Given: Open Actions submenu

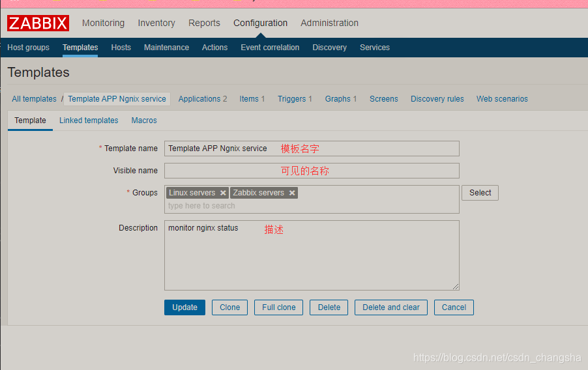Looking at the screenshot, I should click(x=214, y=48).
